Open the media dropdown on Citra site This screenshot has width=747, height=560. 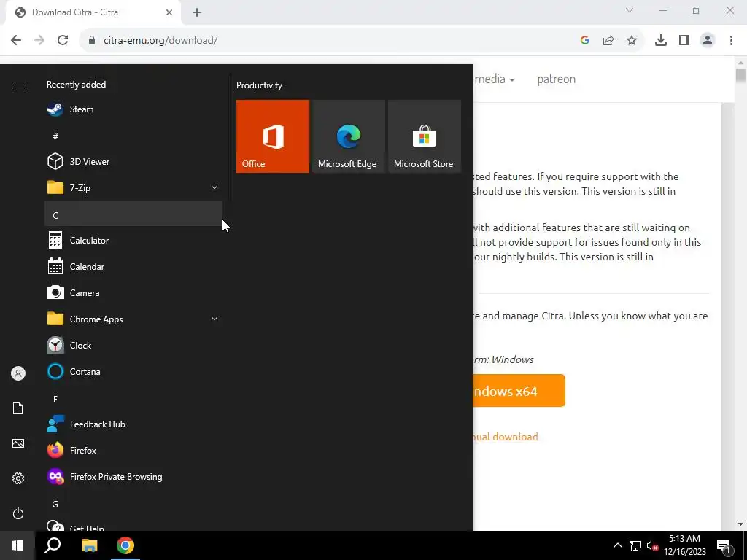tap(495, 79)
